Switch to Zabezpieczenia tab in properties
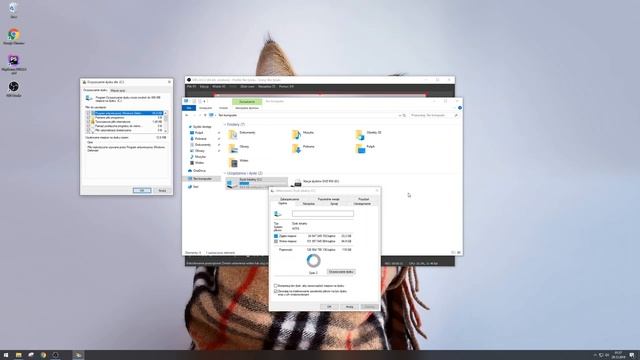Image resolution: width=640 pixels, height=360 pixels. 289,199
